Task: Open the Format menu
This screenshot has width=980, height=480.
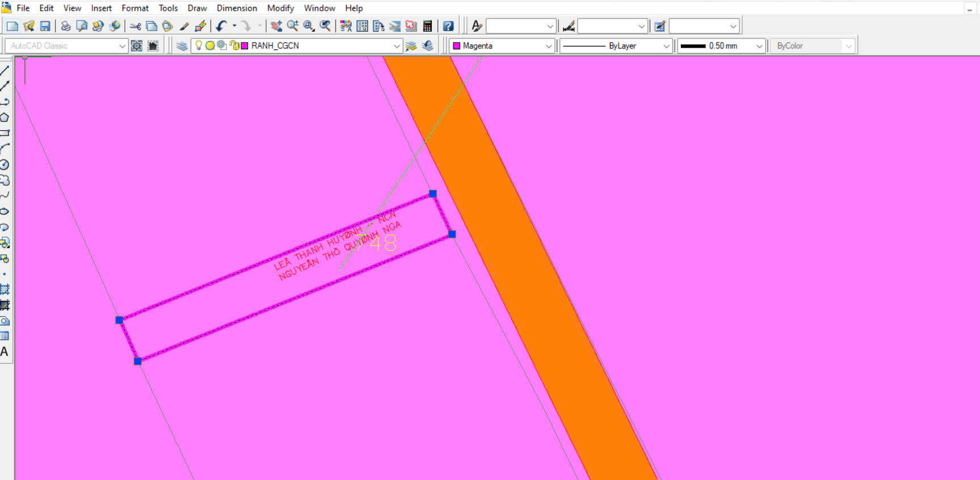Action: pyautogui.click(x=135, y=8)
